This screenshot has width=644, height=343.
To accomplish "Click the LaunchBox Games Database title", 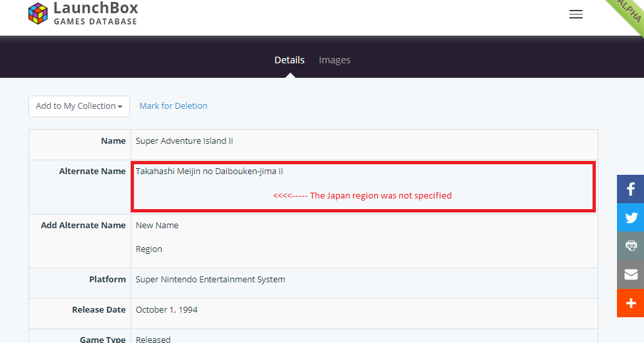I will pyautogui.click(x=96, y=13).
